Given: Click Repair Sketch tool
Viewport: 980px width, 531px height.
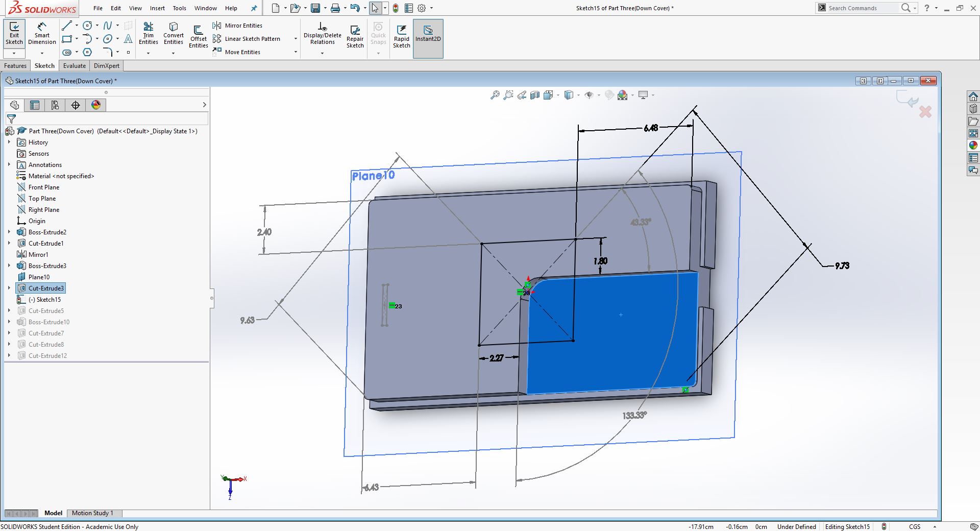Looking at the screenshot, I should (355, 36).
